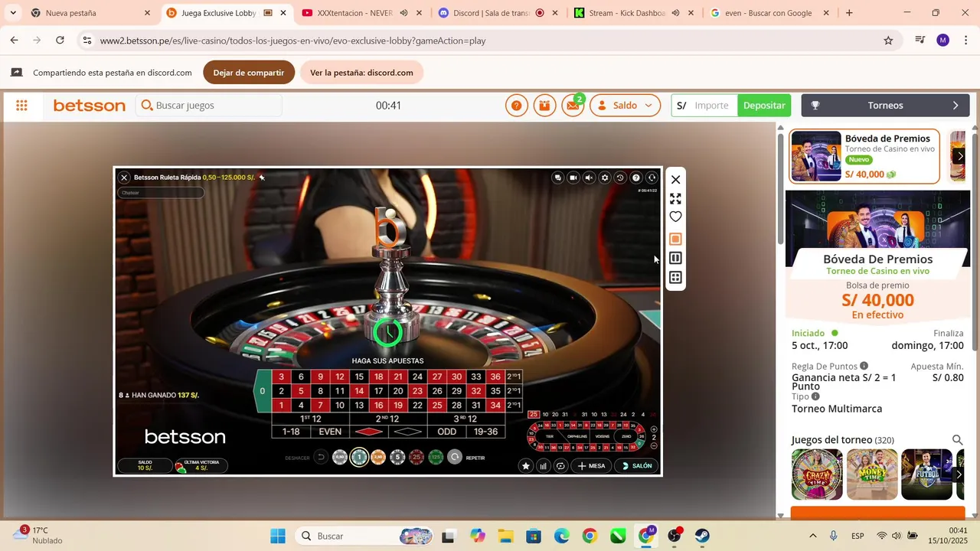
Task: Click the chat input field 'Chatear'
Action: coord(161,193)
